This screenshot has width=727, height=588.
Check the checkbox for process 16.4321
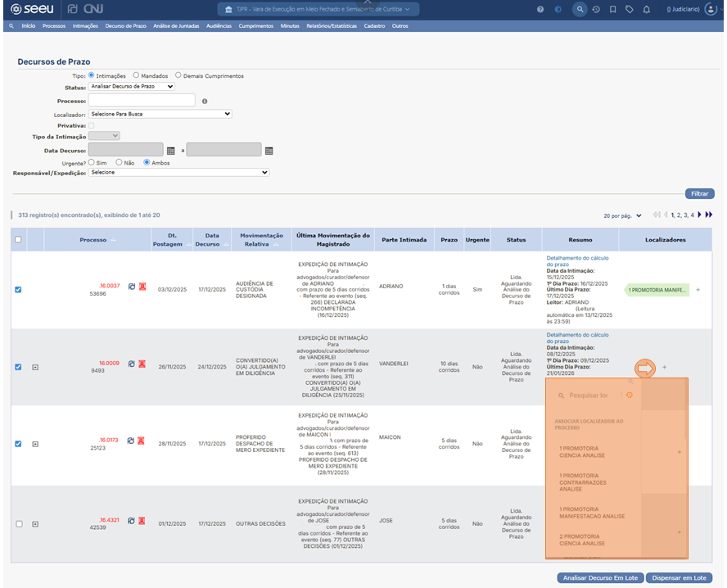pos(19,523)
